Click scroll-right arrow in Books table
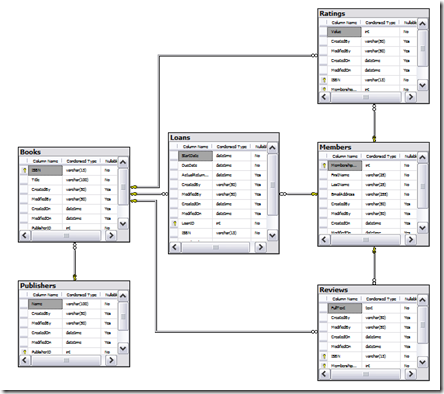444x394 pixels. (x=111, y=235)
